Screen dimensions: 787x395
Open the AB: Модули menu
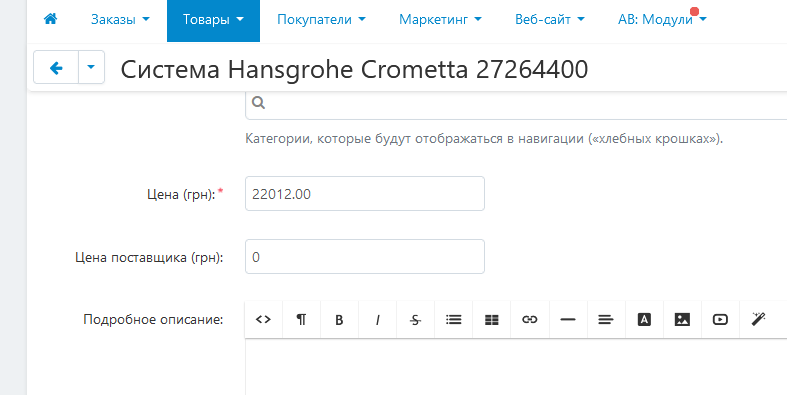coord(662,20)
